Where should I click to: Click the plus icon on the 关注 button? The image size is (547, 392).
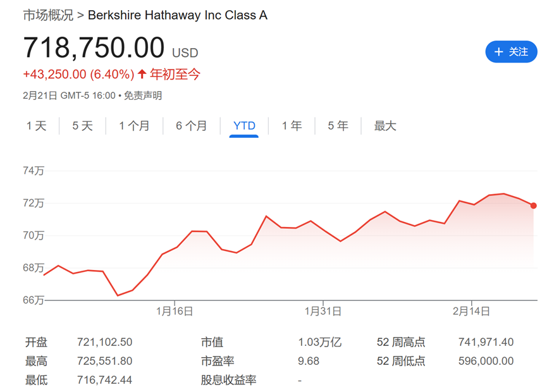(500, 52)
